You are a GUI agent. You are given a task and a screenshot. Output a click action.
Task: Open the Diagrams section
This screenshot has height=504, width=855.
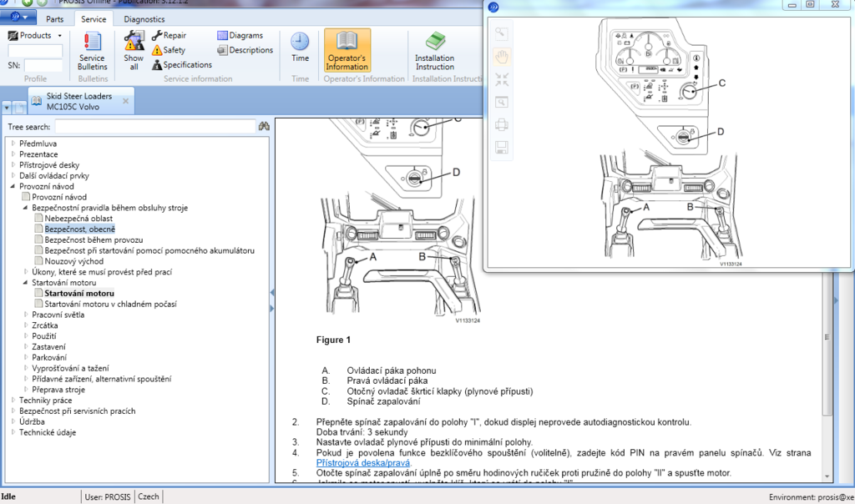[240, 36]
